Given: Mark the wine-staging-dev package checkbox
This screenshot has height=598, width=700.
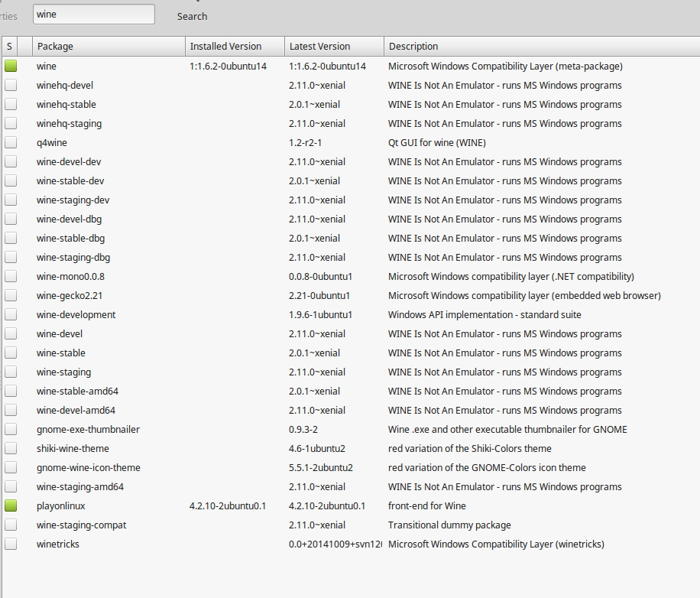Looking at the screenshot, I should tap(11, 200).
